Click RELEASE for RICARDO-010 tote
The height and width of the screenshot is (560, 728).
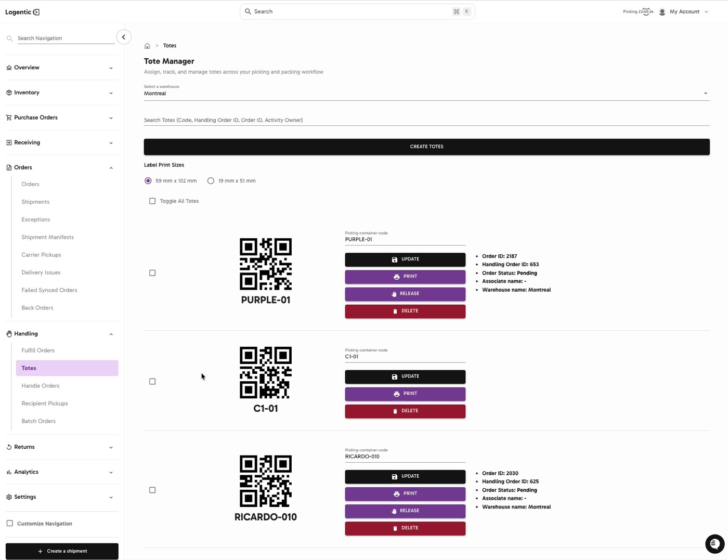click(x=405, y=511)
